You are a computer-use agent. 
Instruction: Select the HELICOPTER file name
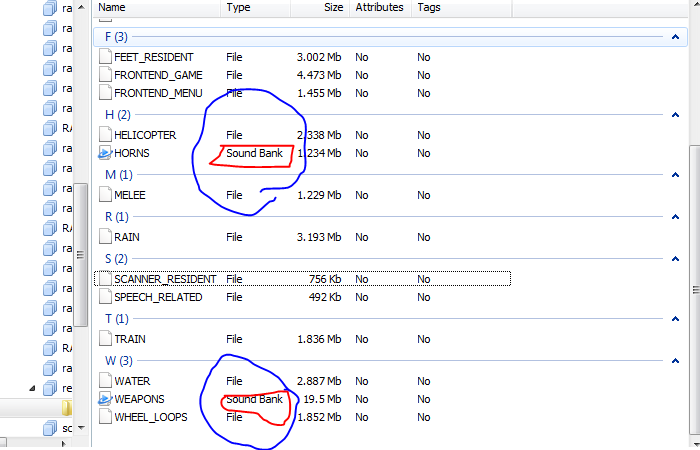point(145,135)
